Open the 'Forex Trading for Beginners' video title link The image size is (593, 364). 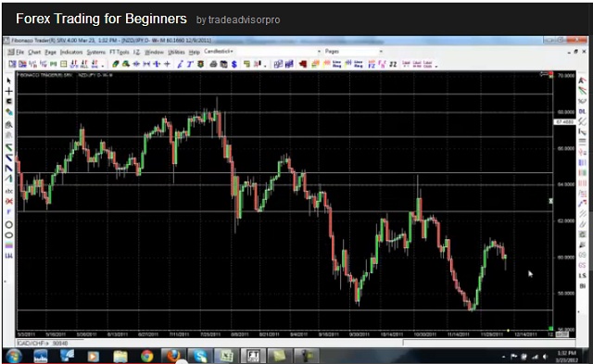(101, 19)
